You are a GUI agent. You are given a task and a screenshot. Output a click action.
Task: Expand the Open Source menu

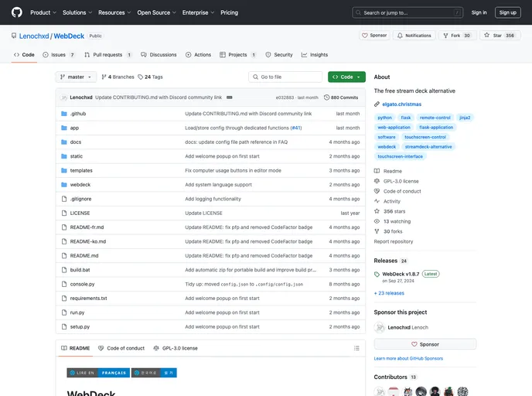[x=156, y=12]
